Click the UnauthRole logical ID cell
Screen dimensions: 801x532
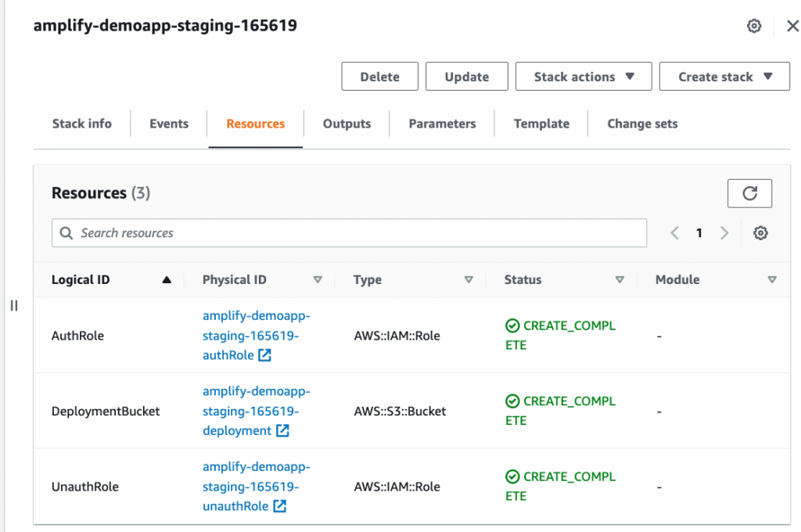[x=84, y=487]
